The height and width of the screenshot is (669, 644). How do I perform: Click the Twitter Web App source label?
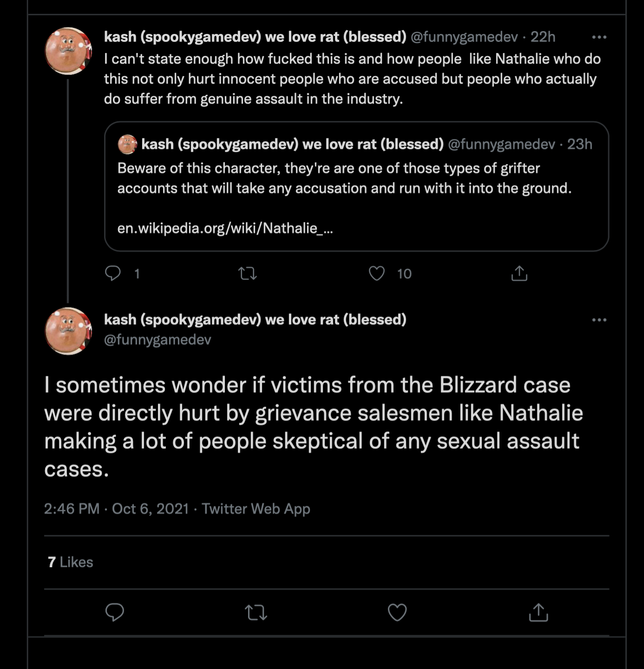point(256,509)
